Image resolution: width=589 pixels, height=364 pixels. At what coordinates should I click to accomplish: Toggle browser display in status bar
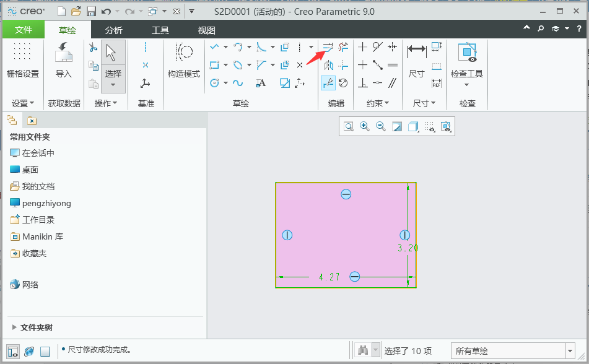(29, 351)
